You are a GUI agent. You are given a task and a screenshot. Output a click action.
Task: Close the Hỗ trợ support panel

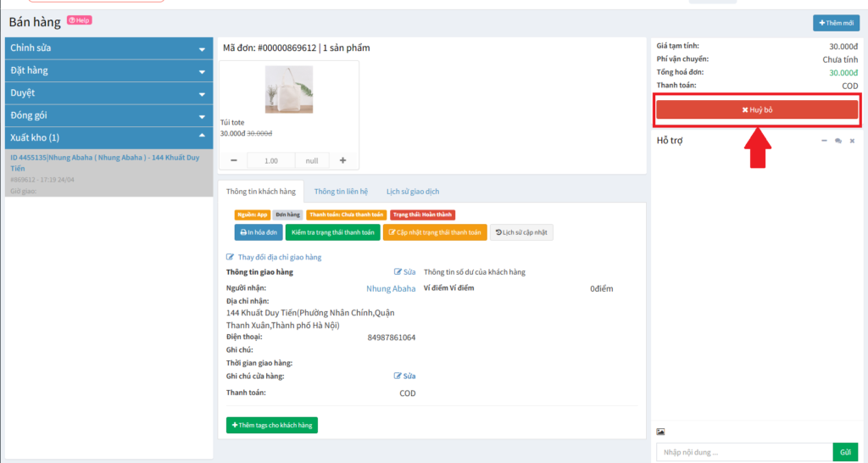pyautogui.click(x=852, y=141)
